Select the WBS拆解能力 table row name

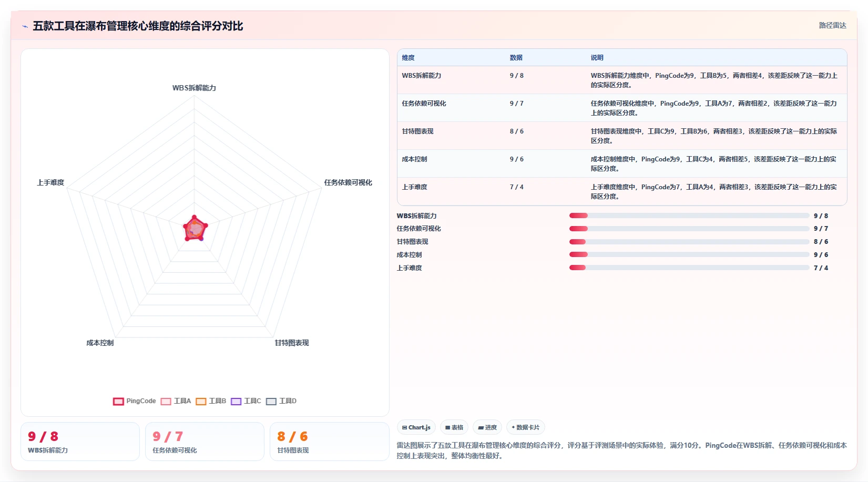(422, 76)
